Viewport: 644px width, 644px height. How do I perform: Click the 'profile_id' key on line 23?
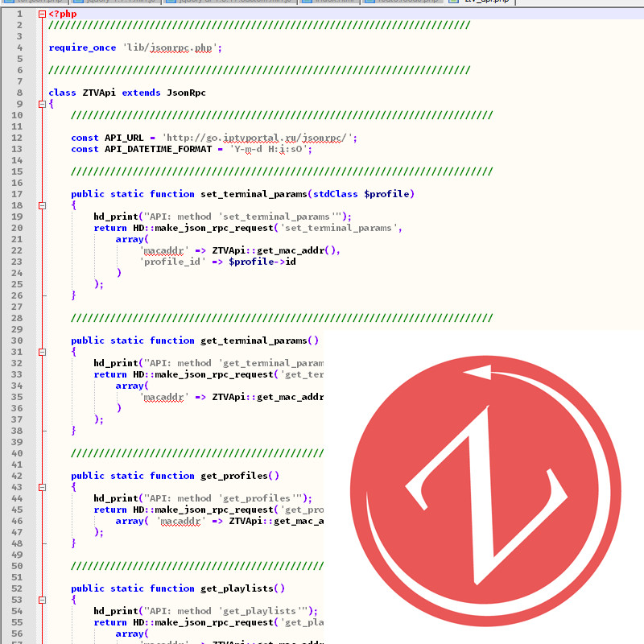click(172, 262)
